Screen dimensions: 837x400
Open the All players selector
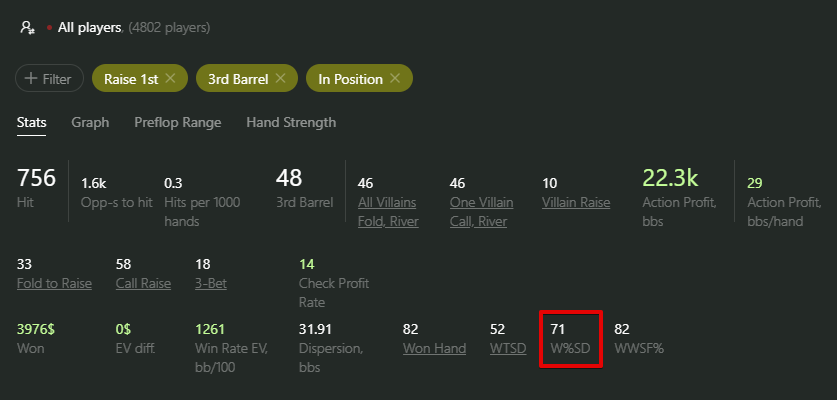click(89, 28)
